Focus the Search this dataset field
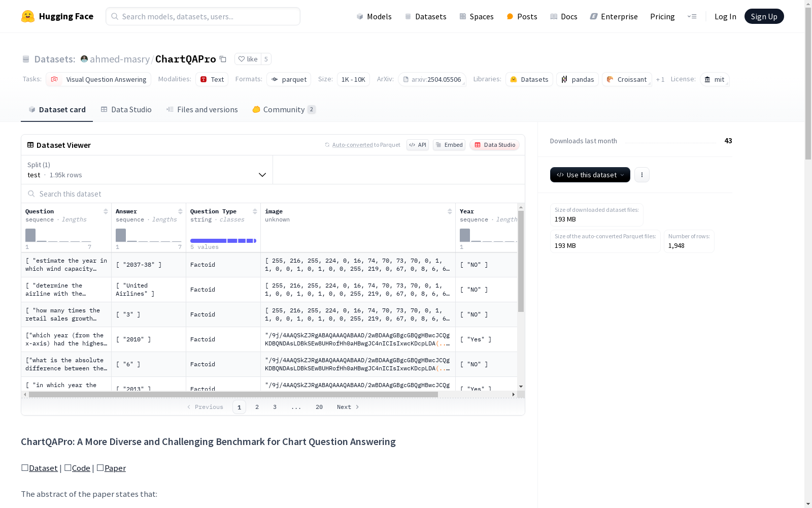The height and width of the screenshot is (508, 812). coord(273,194)
